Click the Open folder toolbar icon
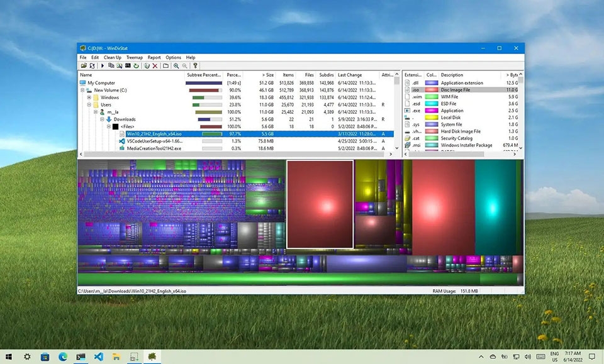This screenshot has height=364, width=604. pos(83,65)
